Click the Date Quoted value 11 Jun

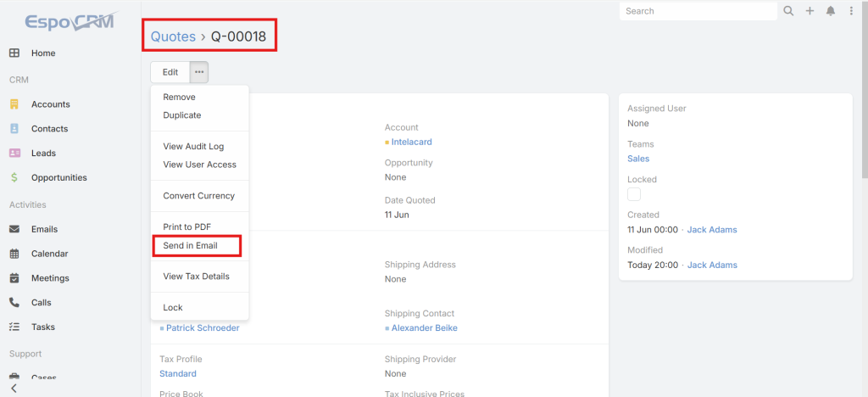tap(397, 215)
